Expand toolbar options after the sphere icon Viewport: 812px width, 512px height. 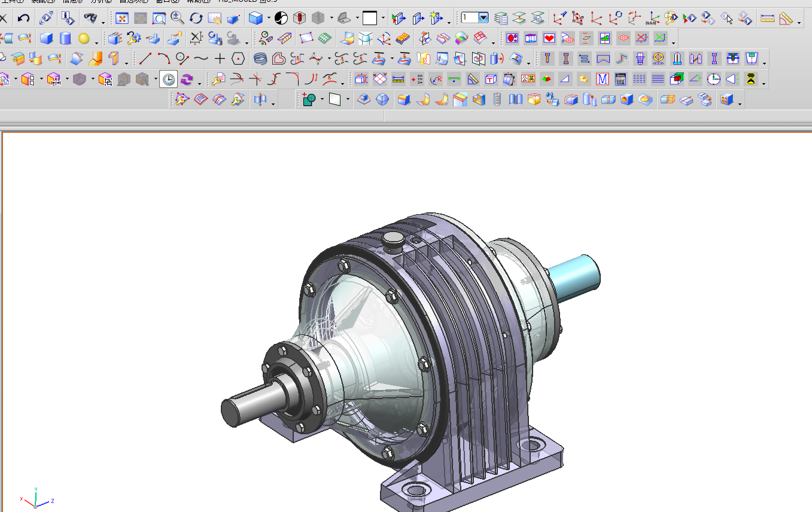pyautogui.click(x=97, y=42)
